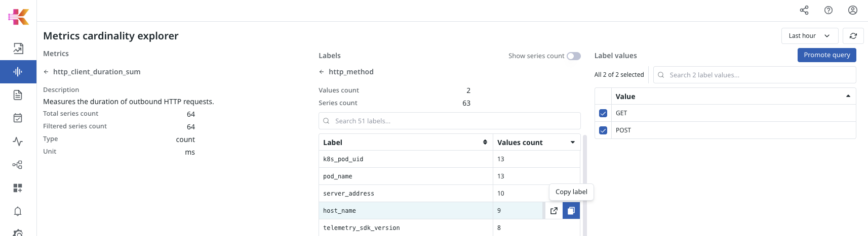Open host_name label via external link icon

coord(554,211)
